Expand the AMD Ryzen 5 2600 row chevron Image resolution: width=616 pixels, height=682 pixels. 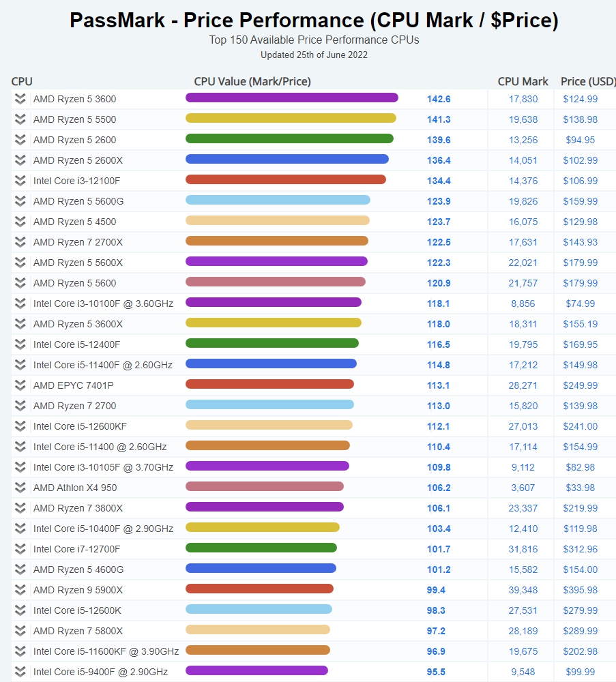[x=20, y=140]
